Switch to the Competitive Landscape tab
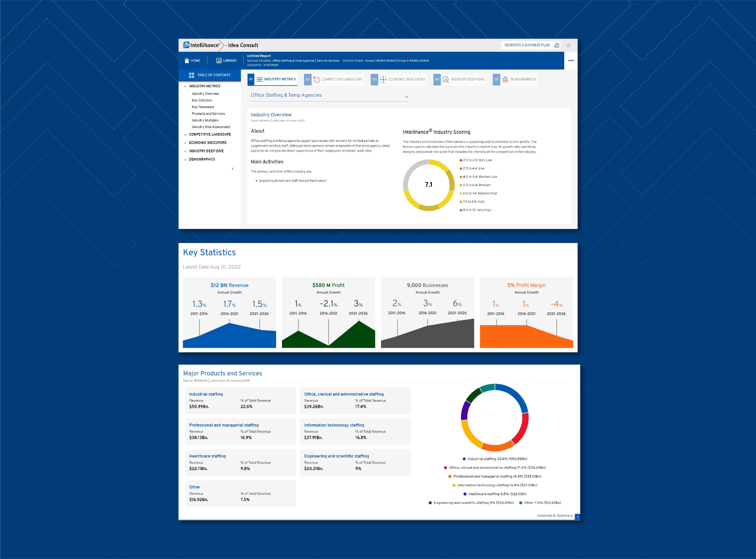This screenshot has width=756, height=559. point(341,80)
